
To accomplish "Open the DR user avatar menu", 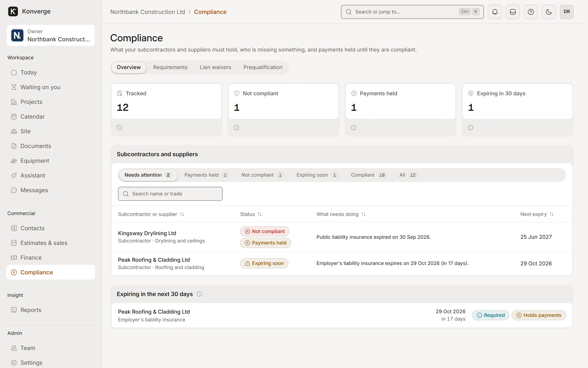I will coord(567,12).
